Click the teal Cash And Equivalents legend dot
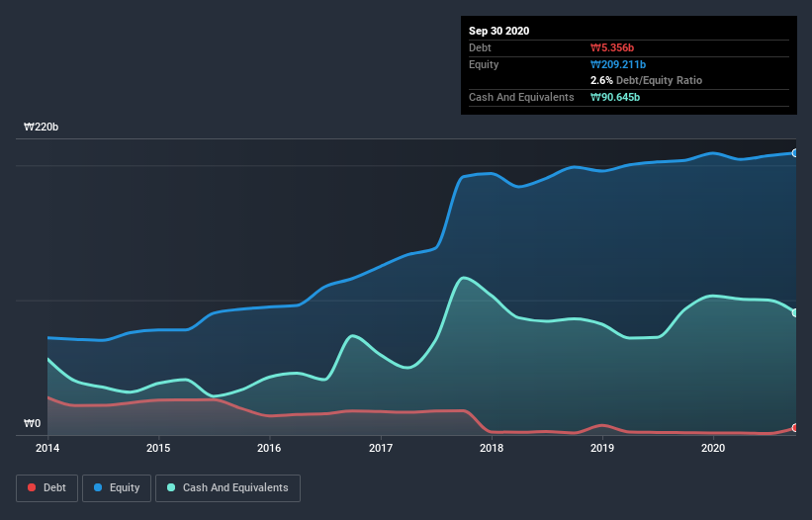This screenshot has width=812, height=520. (x=171, y=487)
